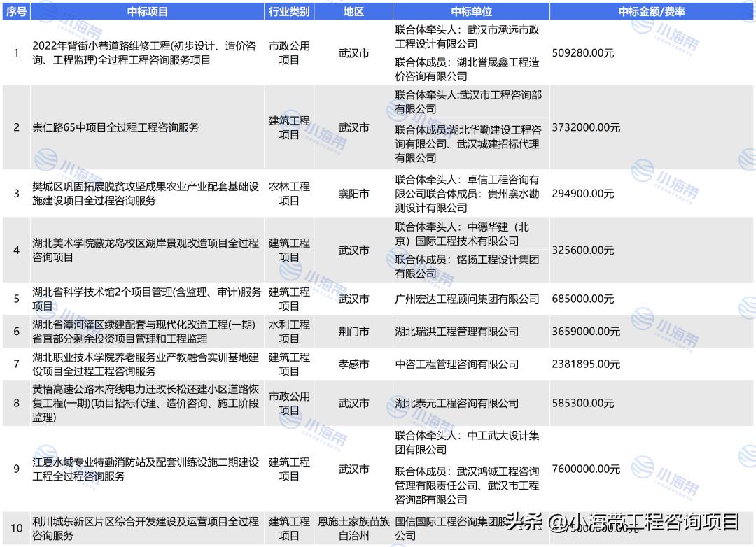The width and height of the screenshot is (756, 547).
Task: Click the 中标项目 column header
Action: [145, 10]
